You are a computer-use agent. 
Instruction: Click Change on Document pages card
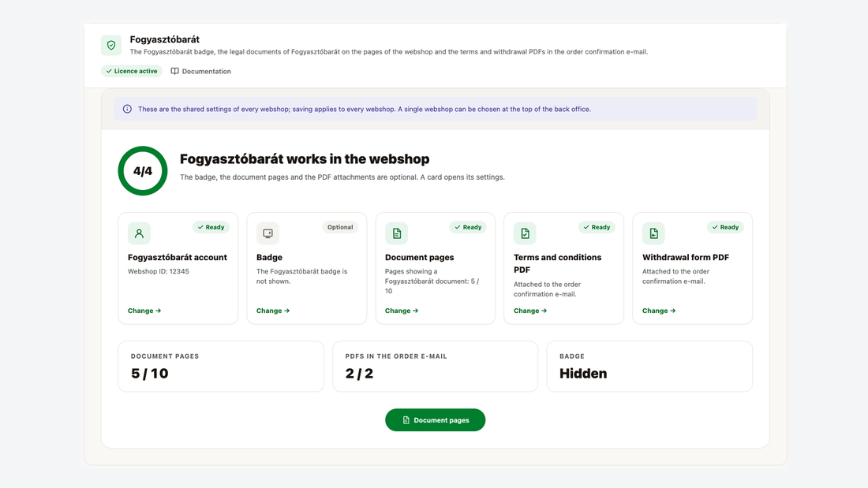(x=402, y=311)
